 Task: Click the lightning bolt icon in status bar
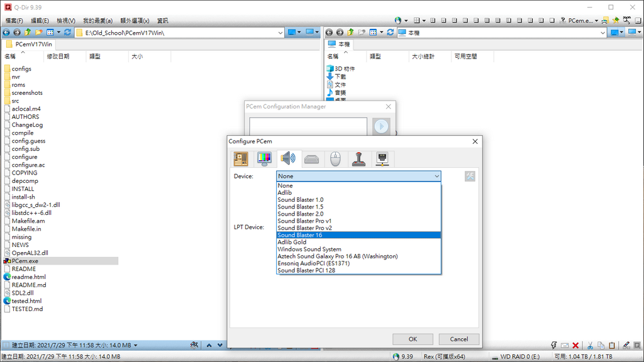point(553,345)
